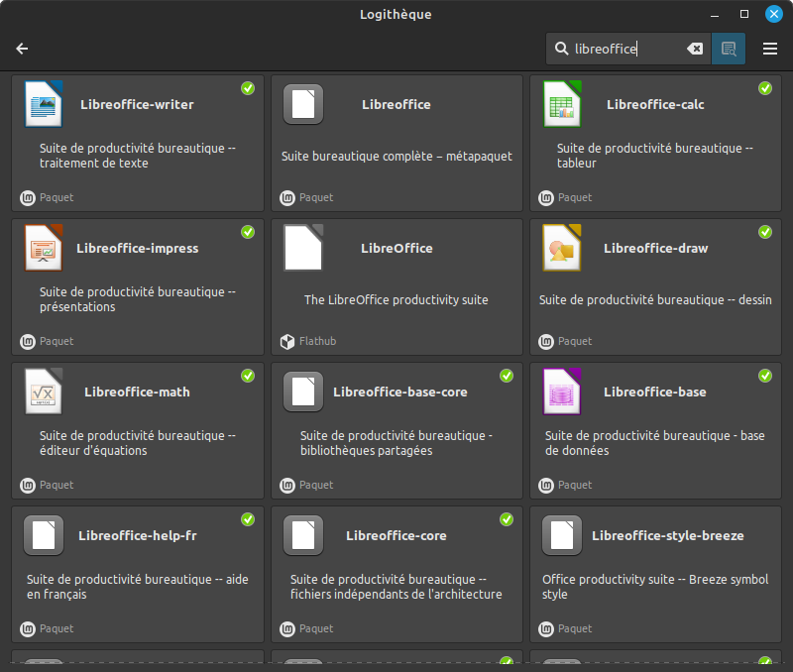Viewport: 793px width, 672px height.
Task: Click 'Suite bureautique complète – métapaquet' description
Action: [x=396, y=157]
